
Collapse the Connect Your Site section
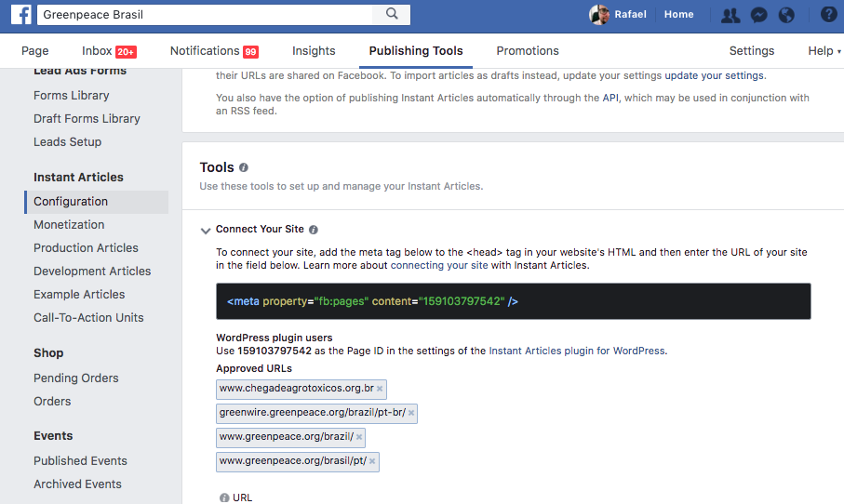(x=205, y=231)
